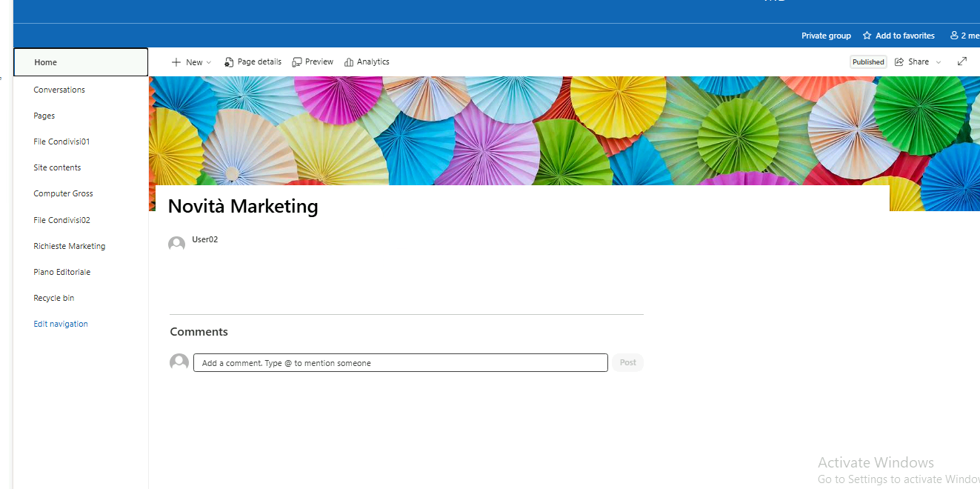
Task: Open Richieste Marketing list
Action: 70,246
